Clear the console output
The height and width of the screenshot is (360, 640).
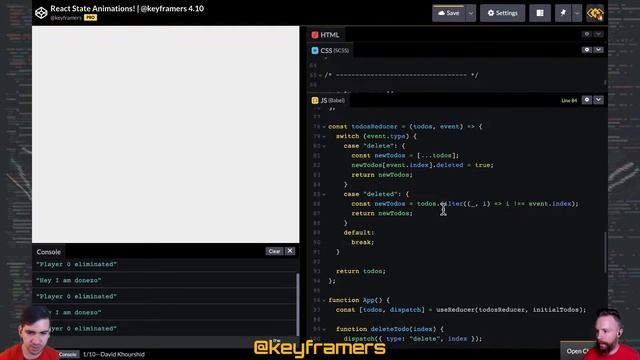(x=274, y=251)
